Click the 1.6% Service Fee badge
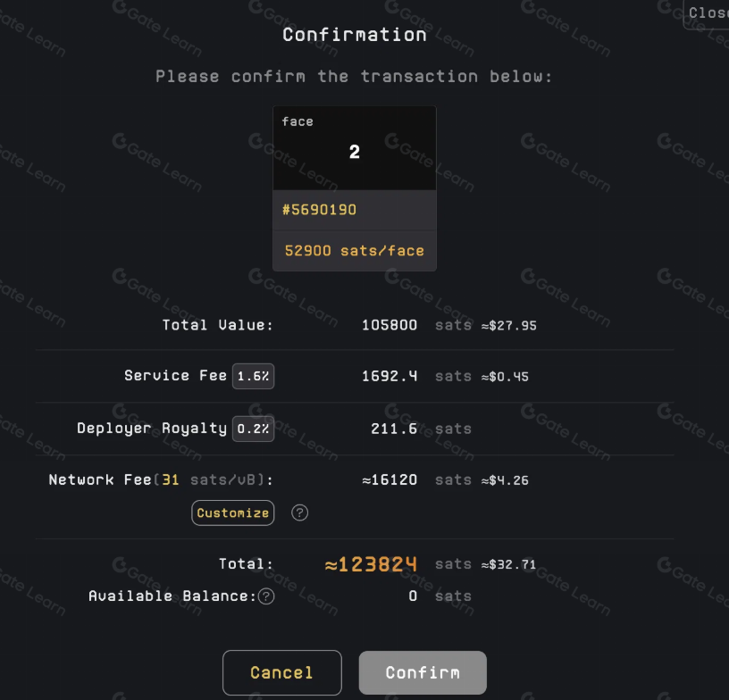 (253, 376)
